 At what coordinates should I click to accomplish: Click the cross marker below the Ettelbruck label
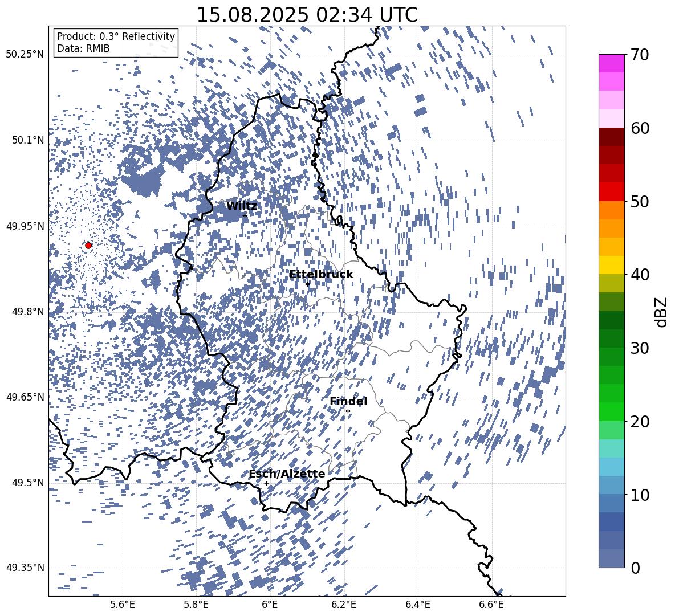click(x=307, y=283)
